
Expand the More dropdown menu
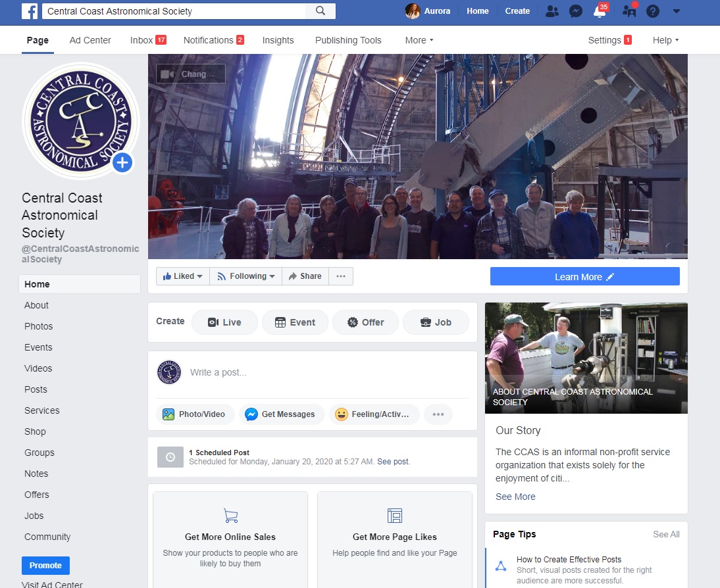click(419, 40)
